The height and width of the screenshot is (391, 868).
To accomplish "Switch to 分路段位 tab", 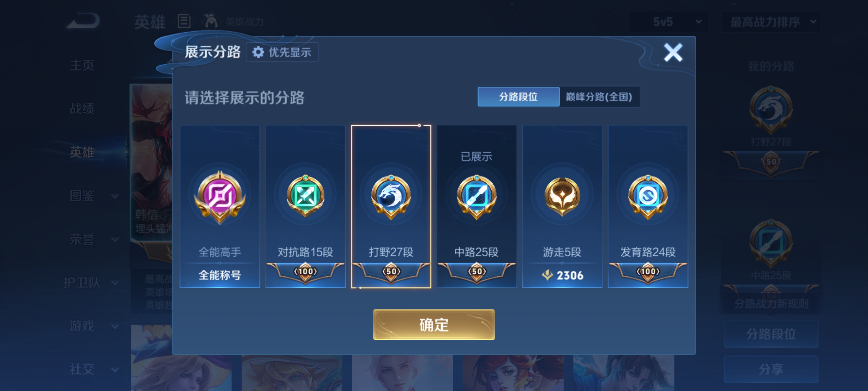I will pos(518,97).
